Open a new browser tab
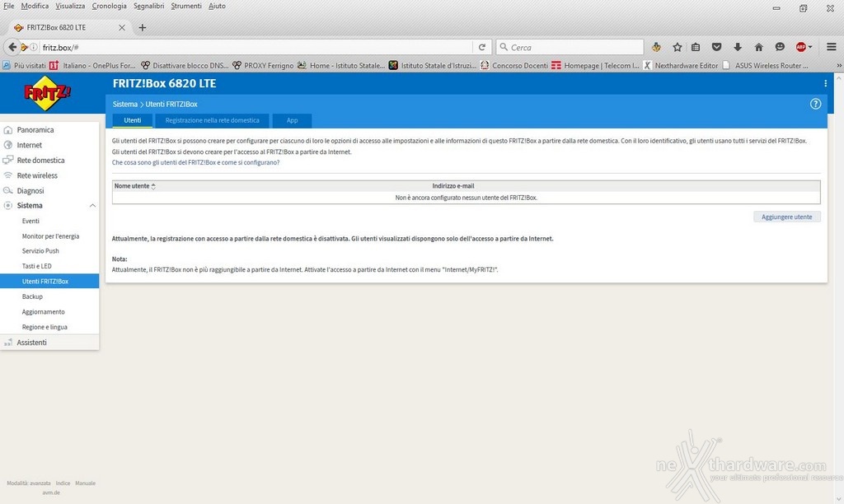844x504 pixels. pyautogui.click(x=142, y=27)
